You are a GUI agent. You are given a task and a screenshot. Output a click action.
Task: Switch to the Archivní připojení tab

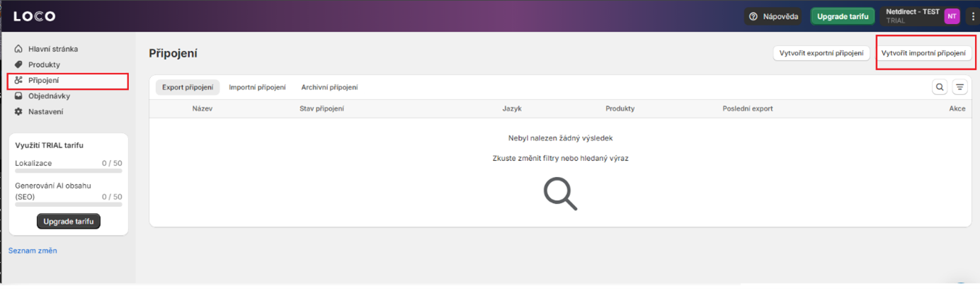(x=329, y=87)
